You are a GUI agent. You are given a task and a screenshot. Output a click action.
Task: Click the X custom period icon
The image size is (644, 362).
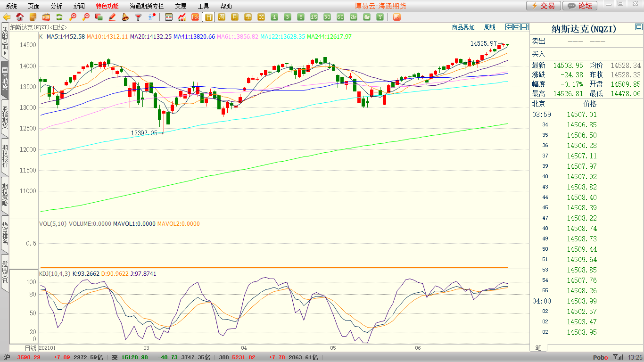coord(261,17)
